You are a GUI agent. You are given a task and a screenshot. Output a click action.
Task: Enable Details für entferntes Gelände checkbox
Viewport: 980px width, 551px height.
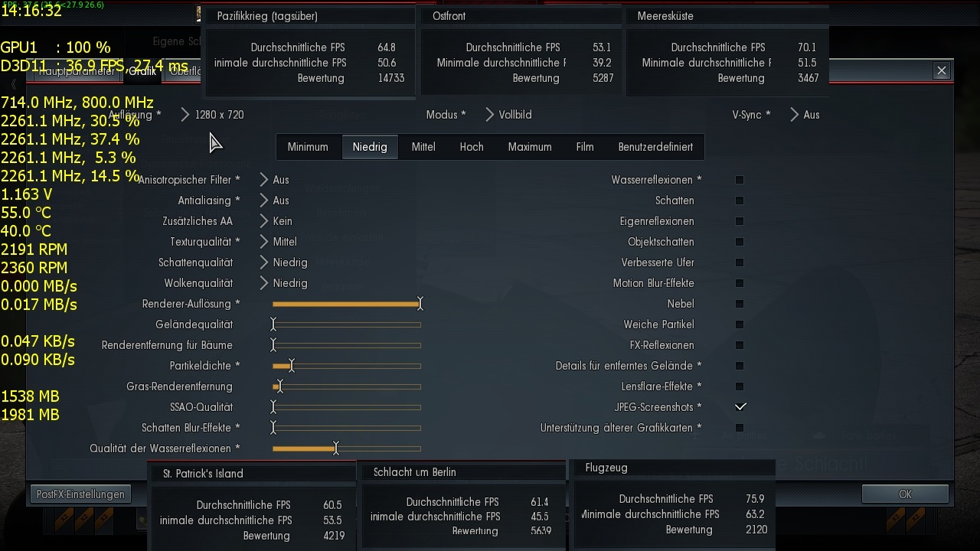coord(740,366)
